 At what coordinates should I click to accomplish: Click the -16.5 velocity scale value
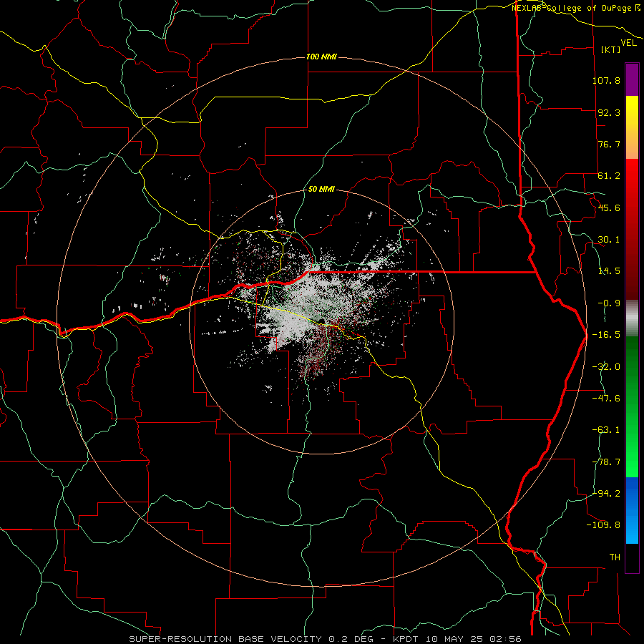click(x=606, y=335)
